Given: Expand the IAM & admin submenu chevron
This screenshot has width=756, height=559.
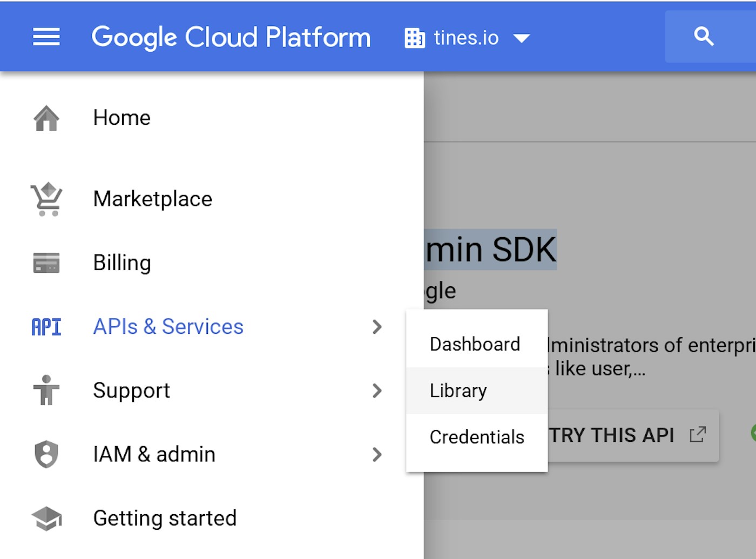Looking at the screenshot, I should point(377,454).
